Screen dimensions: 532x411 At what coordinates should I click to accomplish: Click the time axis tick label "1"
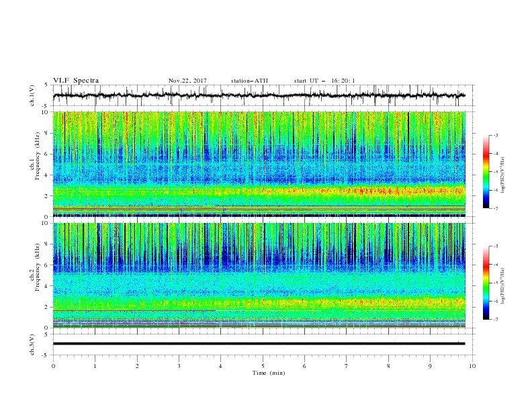pyautogui.click(x=95, y=366)
